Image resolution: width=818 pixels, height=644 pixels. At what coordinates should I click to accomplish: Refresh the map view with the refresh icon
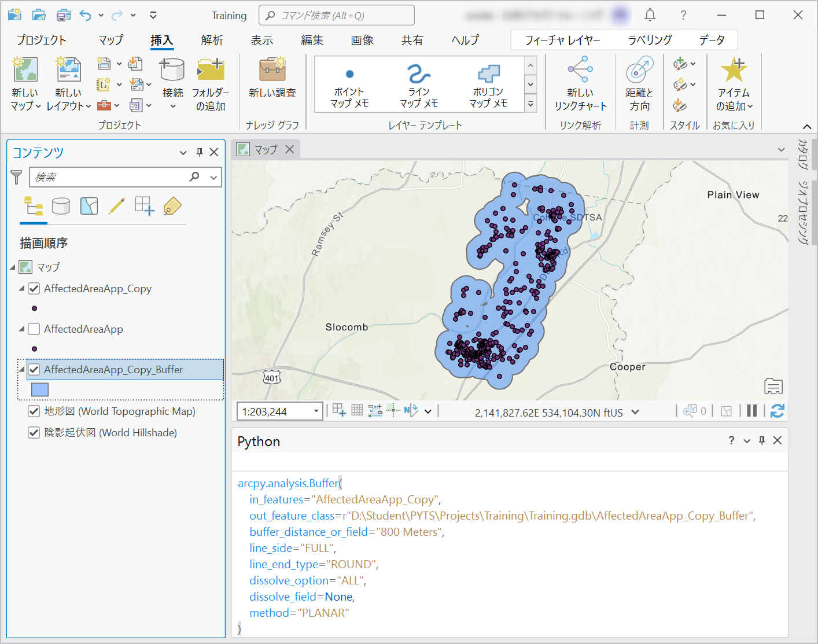(x=778, y=411)
